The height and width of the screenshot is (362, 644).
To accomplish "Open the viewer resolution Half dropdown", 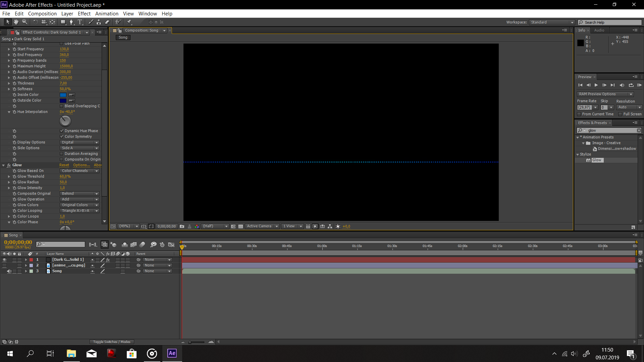I will (215, 227).
